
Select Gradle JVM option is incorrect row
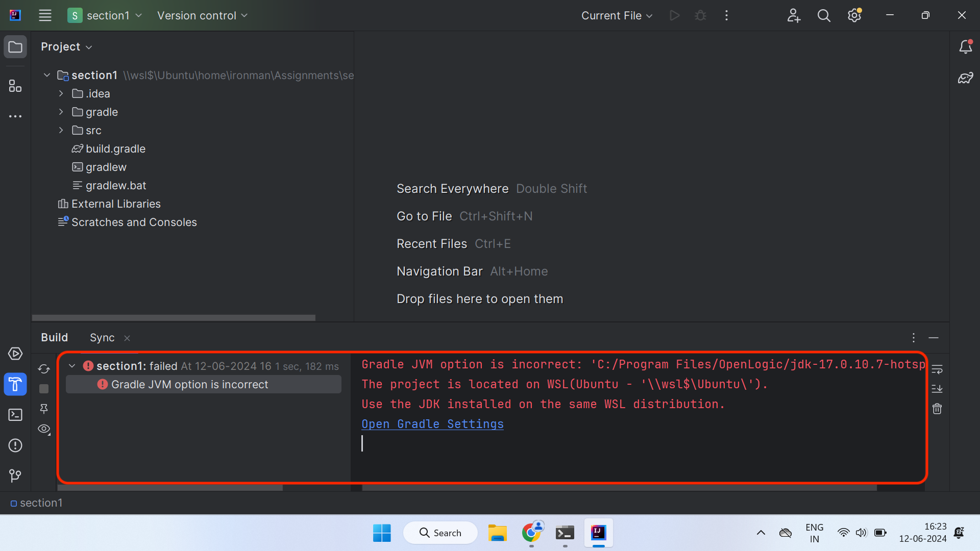204,385
